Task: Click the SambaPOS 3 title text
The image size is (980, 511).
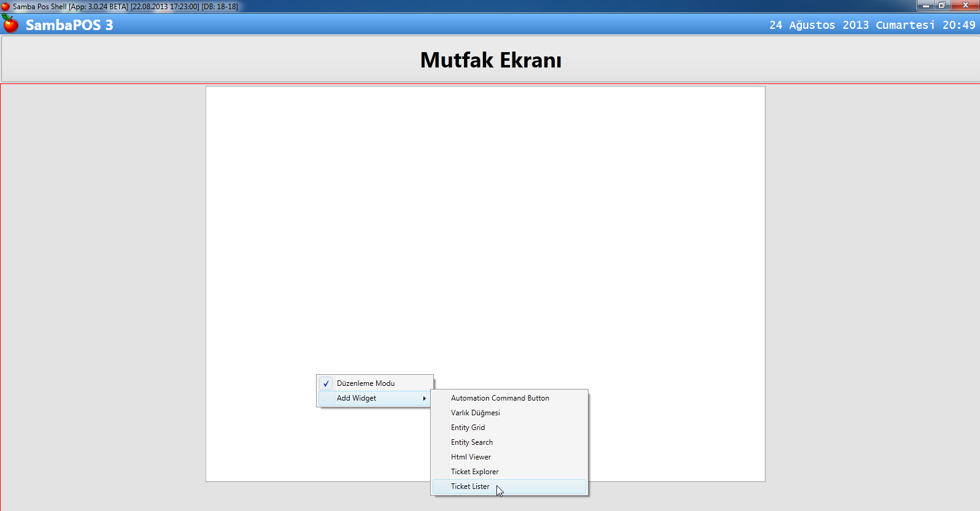Action: [x=69, y=25]
